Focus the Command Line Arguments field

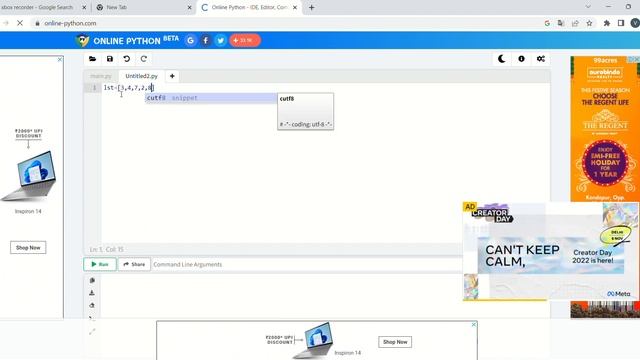[306, 264]
